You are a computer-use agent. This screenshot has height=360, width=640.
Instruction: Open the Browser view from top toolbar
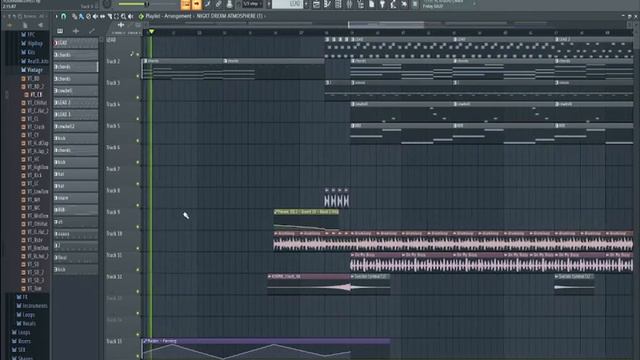click(x=360, y=4)
